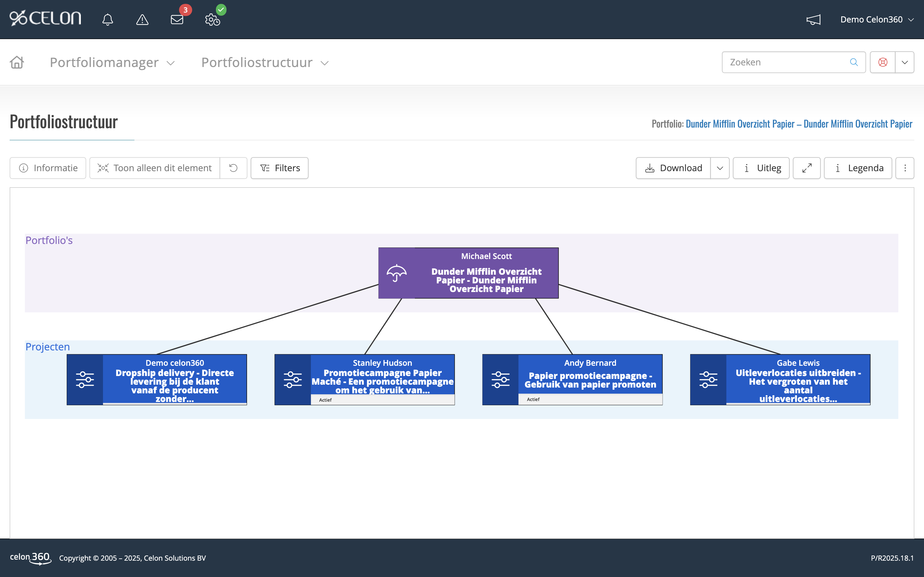The height and width of the screenshot is (577, 924).
Task: Expand diagram to fullscreen with arrows icon
Action: [x=806, y=168]
